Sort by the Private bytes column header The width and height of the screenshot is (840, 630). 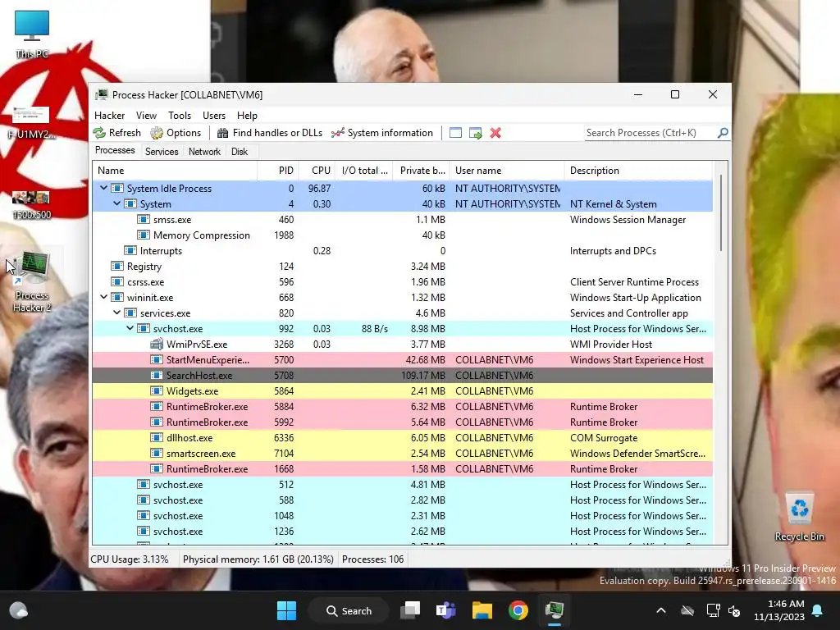pyautogui.click(x=421, y=171)
